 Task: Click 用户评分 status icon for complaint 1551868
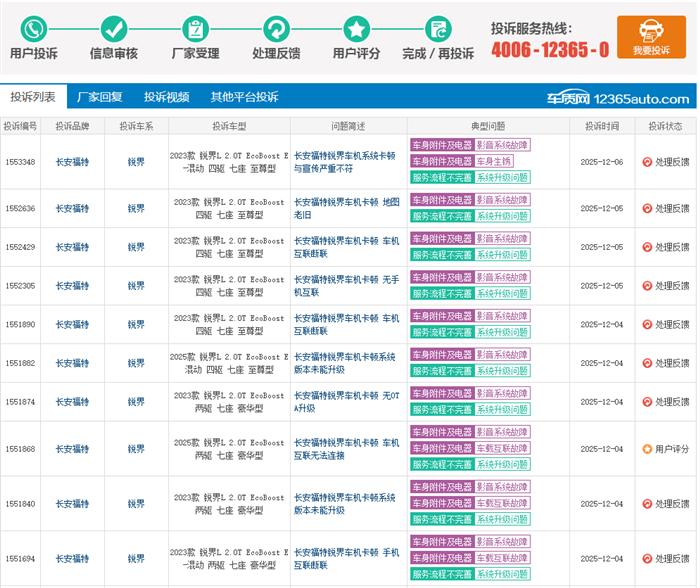tap(647, 450)
